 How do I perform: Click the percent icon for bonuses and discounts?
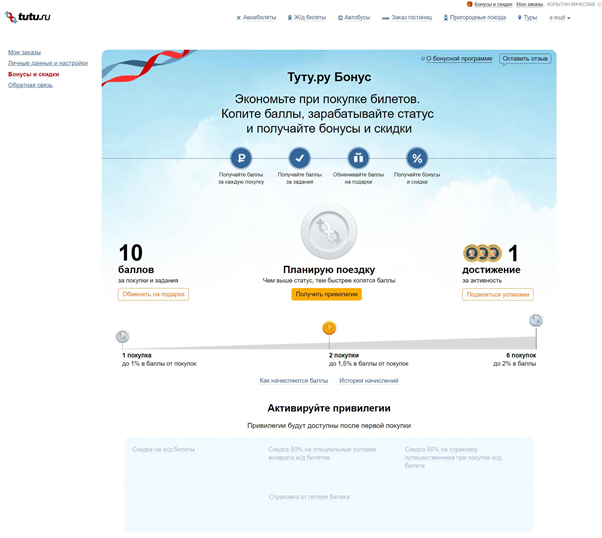[x=417, y=158]
